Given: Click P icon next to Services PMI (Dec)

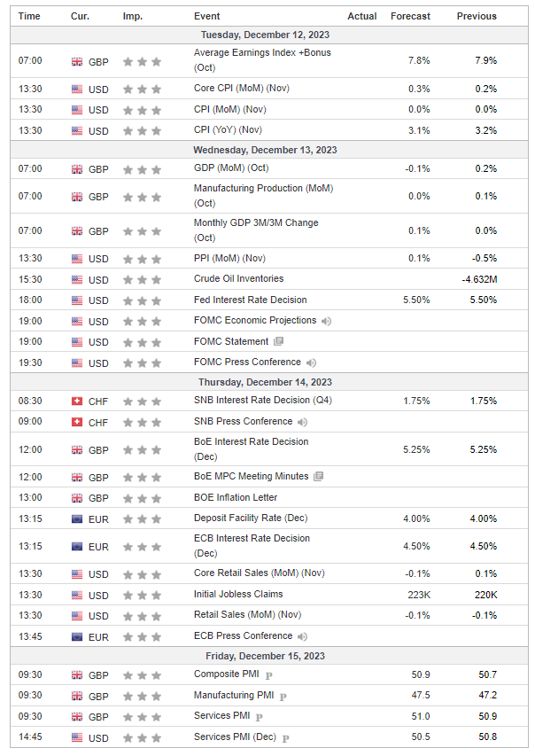Looking at the screenshot, I should [x=286, y=737].
